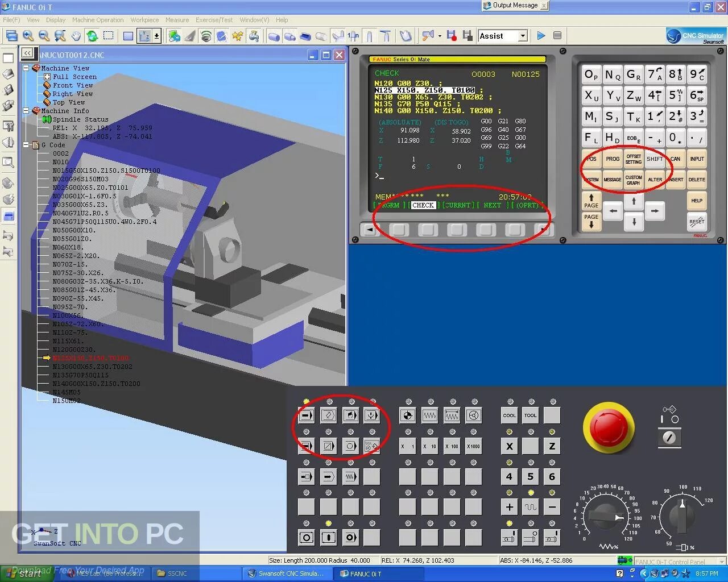
Task: Toggle EDIT mode button on machine panel
Action: tap(328, 415)
